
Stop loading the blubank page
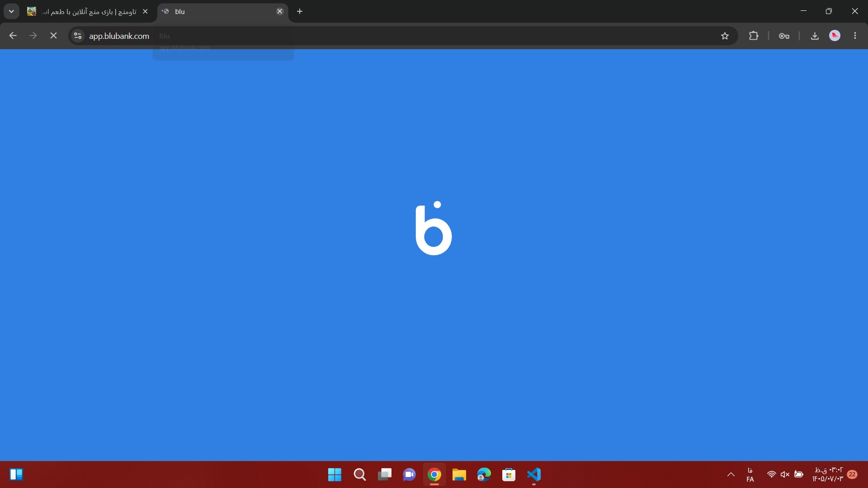click(x=53, y=36)
